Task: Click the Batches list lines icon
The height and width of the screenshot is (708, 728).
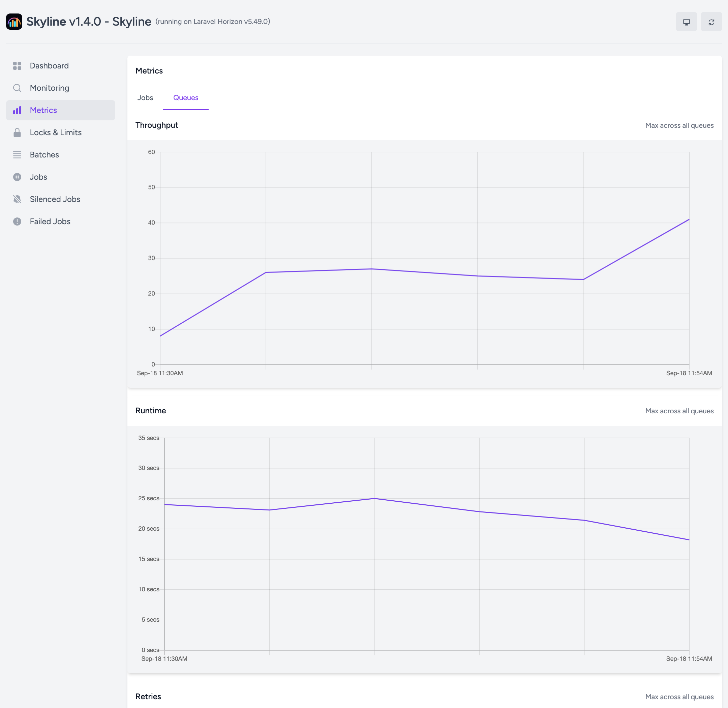Action: tap(17, 155)
